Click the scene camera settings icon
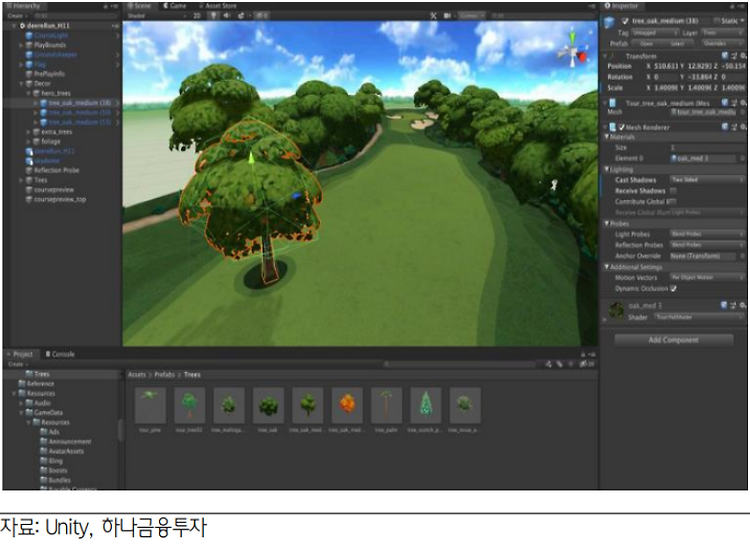This screenshot has width=750, height=545. [447, 16]
